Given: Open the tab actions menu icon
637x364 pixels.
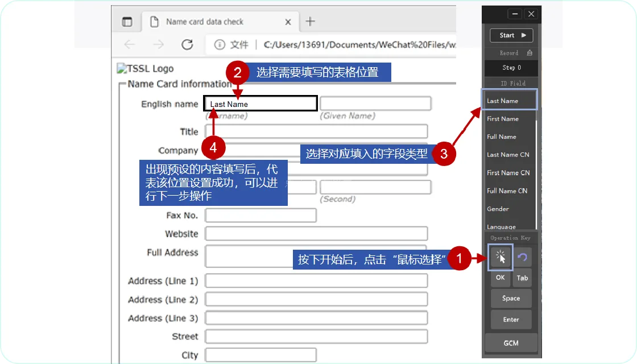Looking at the screenshot, I should tap(127, 22).
